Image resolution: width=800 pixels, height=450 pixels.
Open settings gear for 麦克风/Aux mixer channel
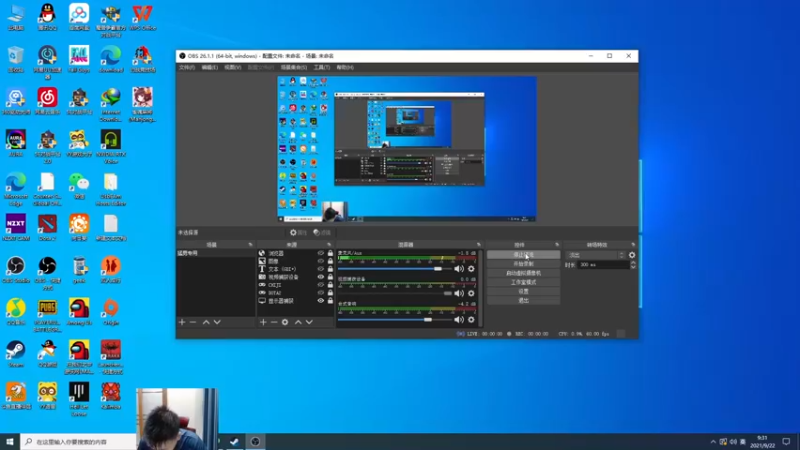[x=471, y=269]
